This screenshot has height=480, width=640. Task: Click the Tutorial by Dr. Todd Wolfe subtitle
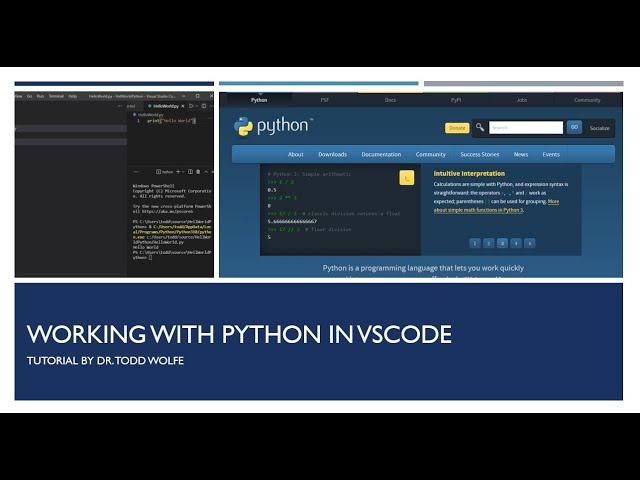pyautogui.click(x=105, y=361)
